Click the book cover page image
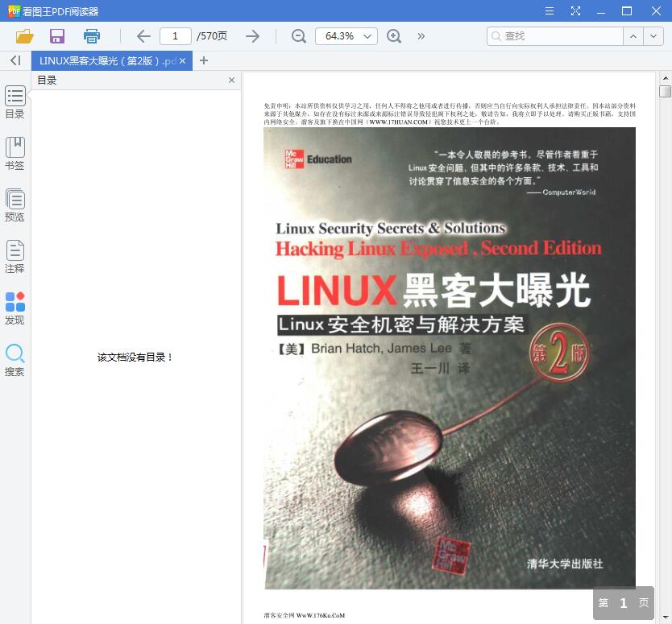The width and height of the screenshot is (672, 624). [x=450, y=358]
